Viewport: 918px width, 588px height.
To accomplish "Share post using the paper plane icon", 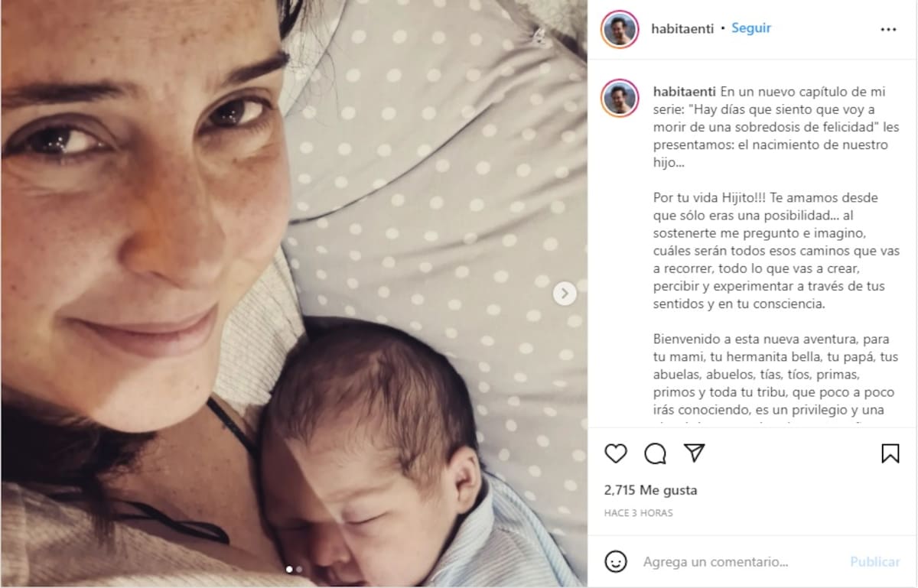I will (694, 453).
